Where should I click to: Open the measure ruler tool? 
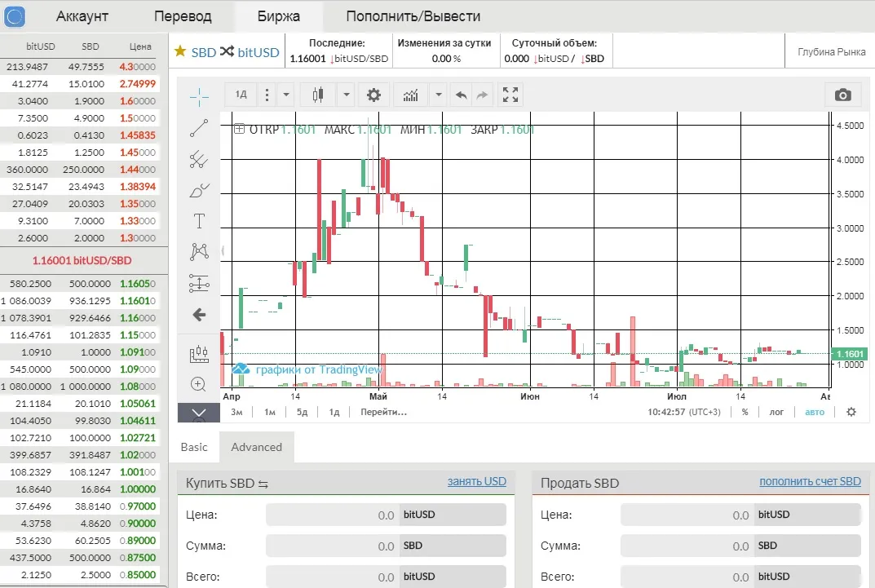click(x=199, y=354)
